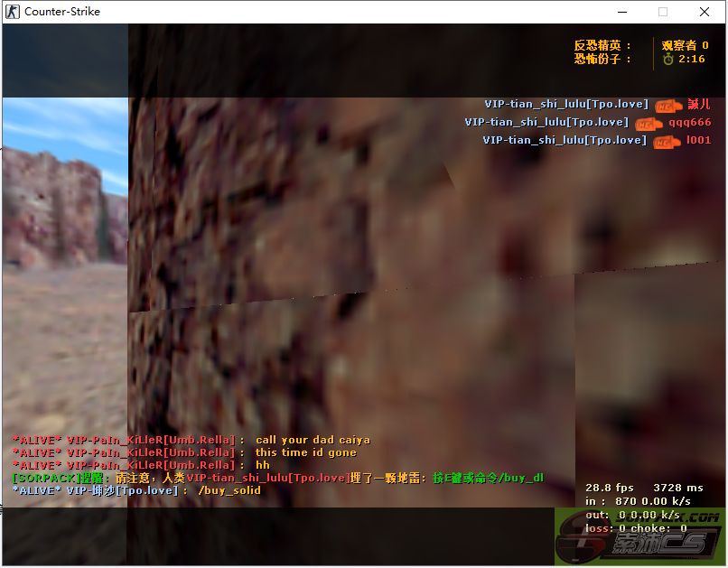Viewport: 728px width, 568px height.
Task: Click victim name qqq666 in kill feed
Action: click(689, 122)
